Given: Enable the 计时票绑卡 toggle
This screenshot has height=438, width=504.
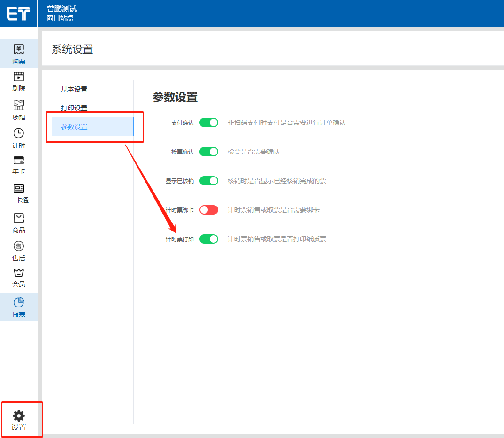Looking at the screenshot, I should pos(209,210).
